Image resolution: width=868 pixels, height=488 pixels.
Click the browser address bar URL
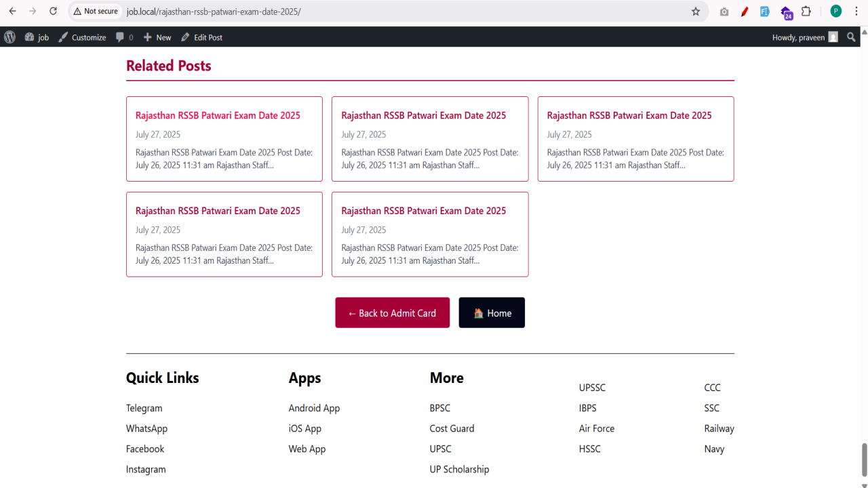pyautogui.click(x=214, y=12)
